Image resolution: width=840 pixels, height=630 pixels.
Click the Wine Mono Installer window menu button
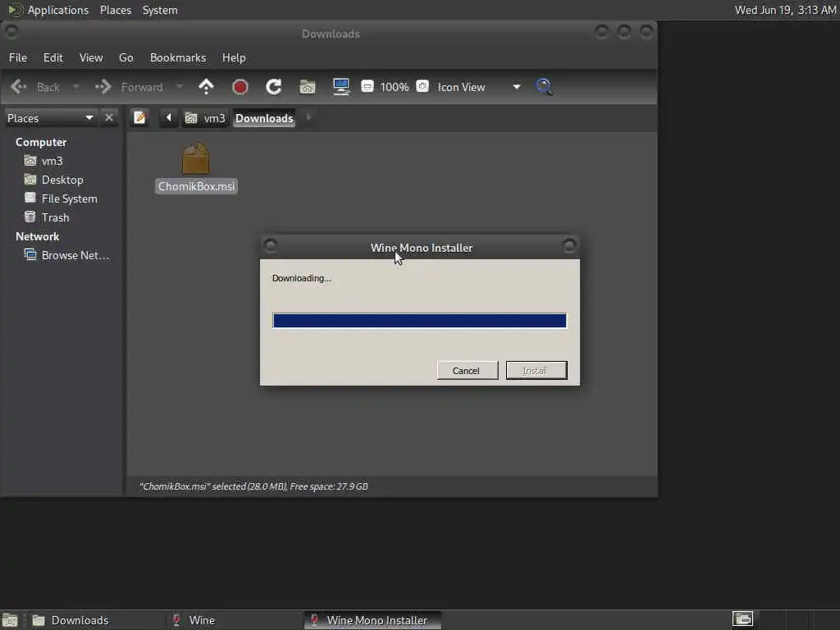271,246
